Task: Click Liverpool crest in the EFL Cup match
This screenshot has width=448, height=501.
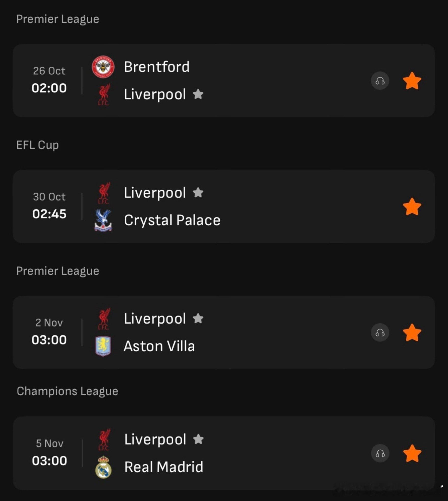Action: pyautogui.click(x=104, y=193)
